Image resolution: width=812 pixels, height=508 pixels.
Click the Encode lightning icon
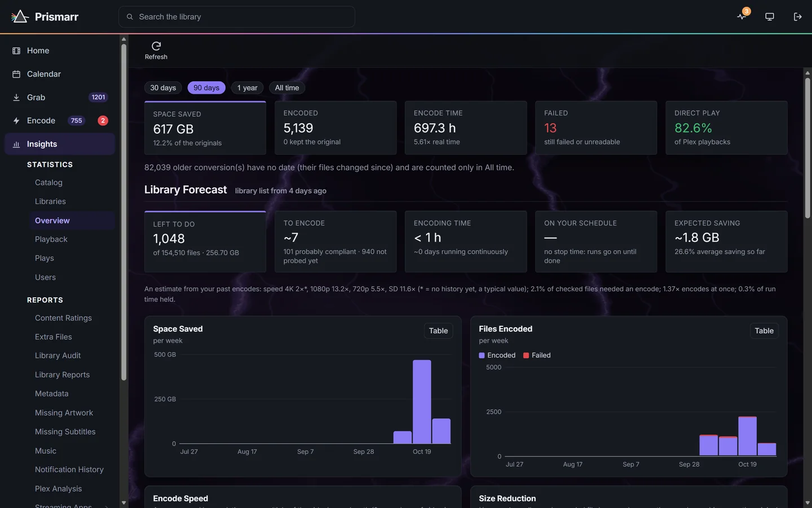tap(16, 121)
